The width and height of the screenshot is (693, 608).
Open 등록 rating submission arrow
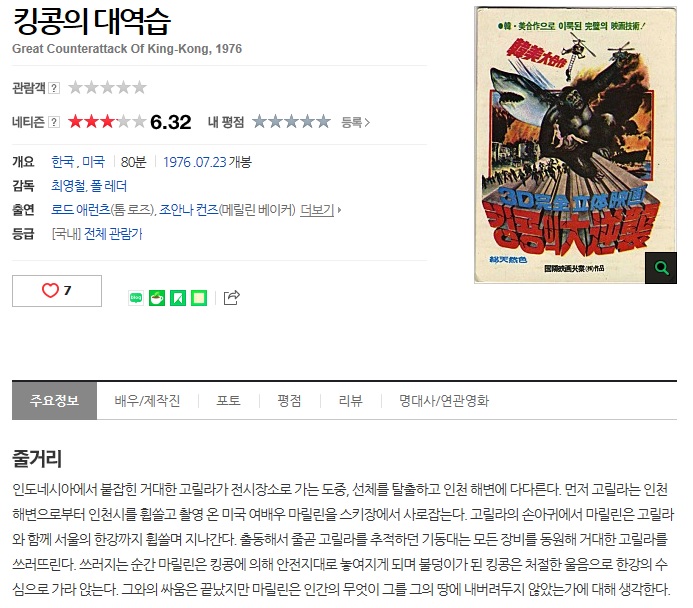pos(355,122)
